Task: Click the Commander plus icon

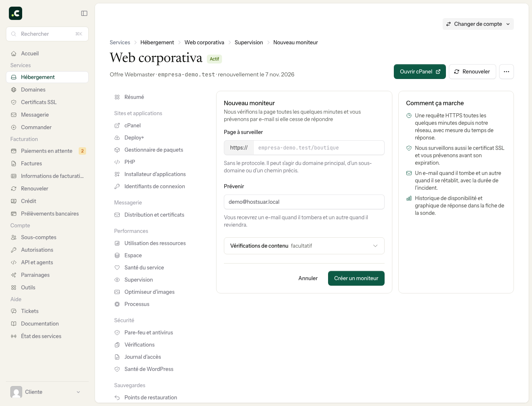Action: 14,127
